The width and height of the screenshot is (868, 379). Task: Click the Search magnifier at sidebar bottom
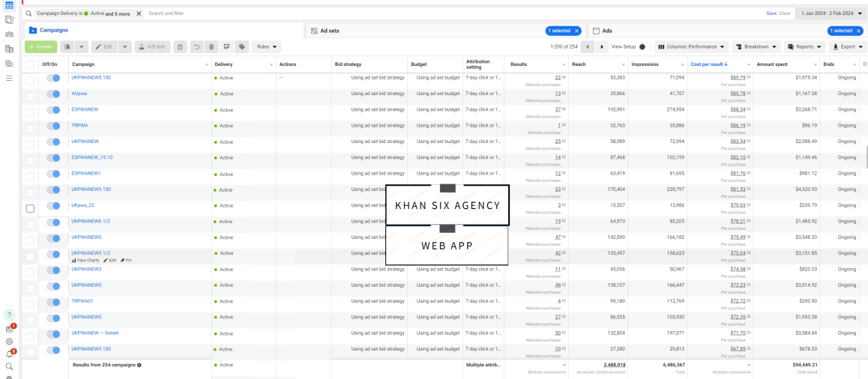pyautogui.click(x=9, y=366)
